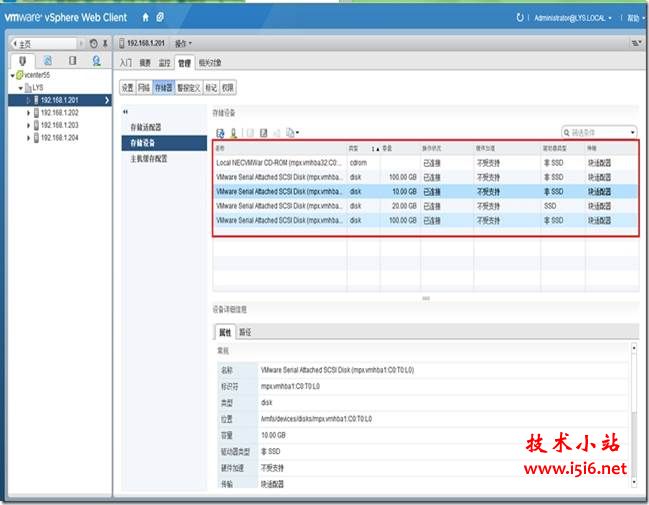The height and width of the screenshot is (505, 649).
Task: Open the 监控 tab
Action: coord(164,63)
